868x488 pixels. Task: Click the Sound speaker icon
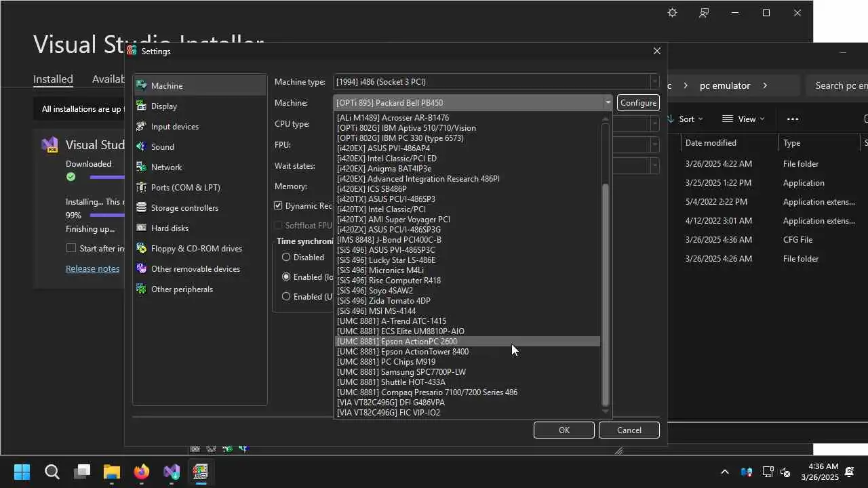141,146
